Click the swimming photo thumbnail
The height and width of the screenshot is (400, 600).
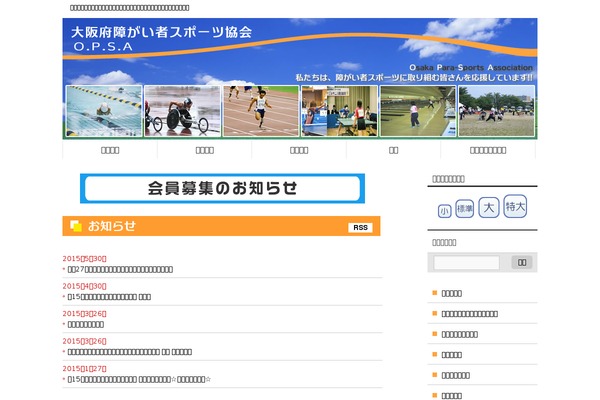pos(104,111)
